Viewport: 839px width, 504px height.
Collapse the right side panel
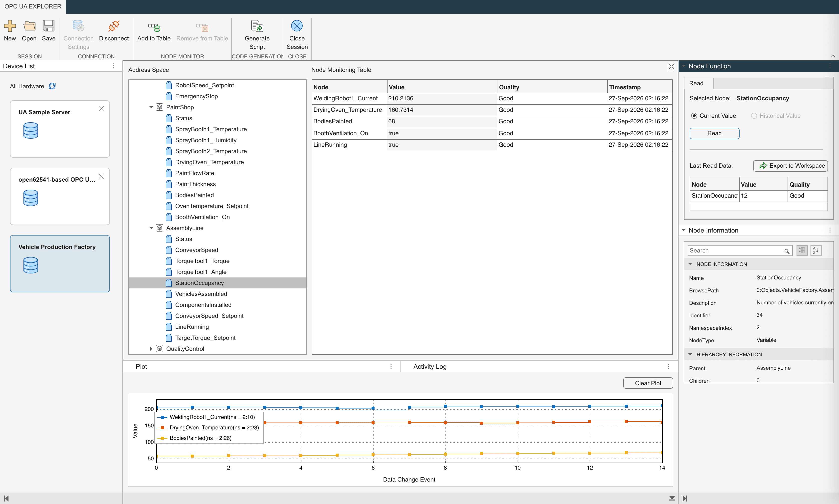tap(685, 498)
